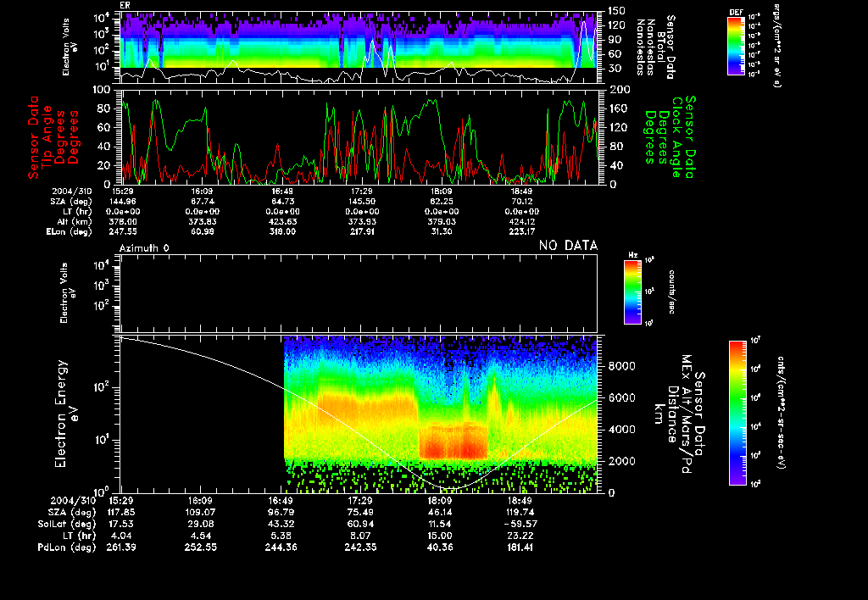Click the "Alt (km)" row label

coord(75,222)
